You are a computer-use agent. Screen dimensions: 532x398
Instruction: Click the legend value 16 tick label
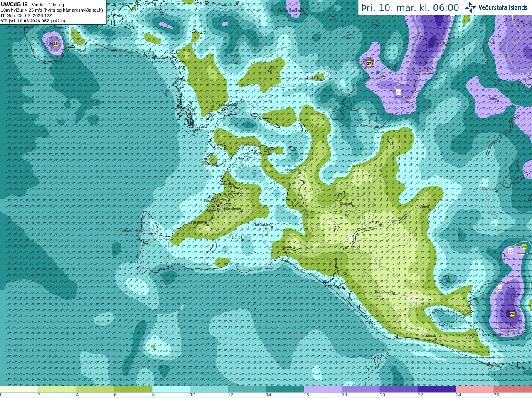(306, 395)
